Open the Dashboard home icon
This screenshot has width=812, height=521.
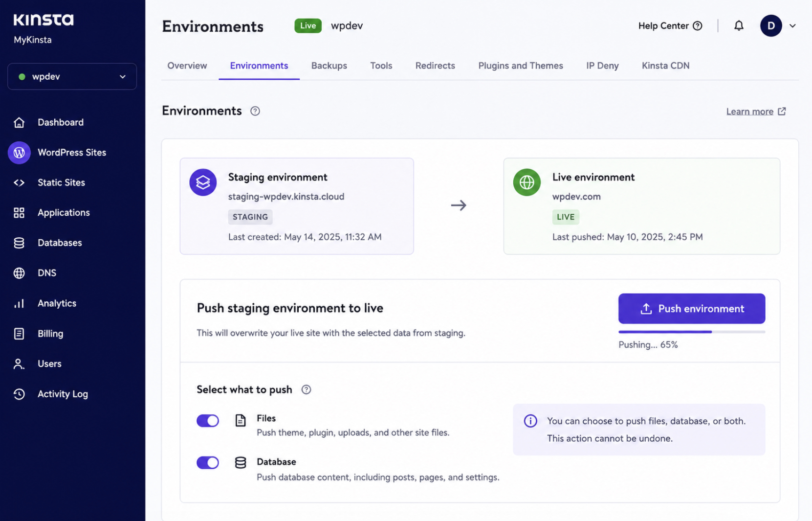coord(19,122)
